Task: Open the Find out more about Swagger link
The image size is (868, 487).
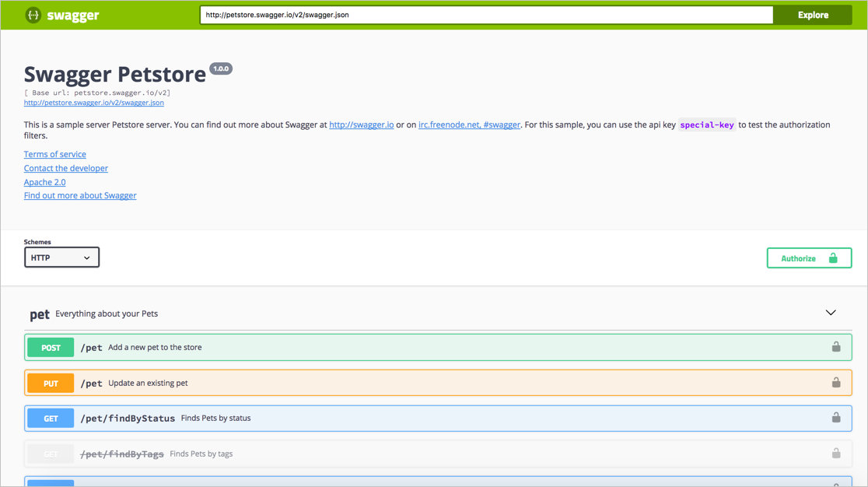Action: [80, 195]
